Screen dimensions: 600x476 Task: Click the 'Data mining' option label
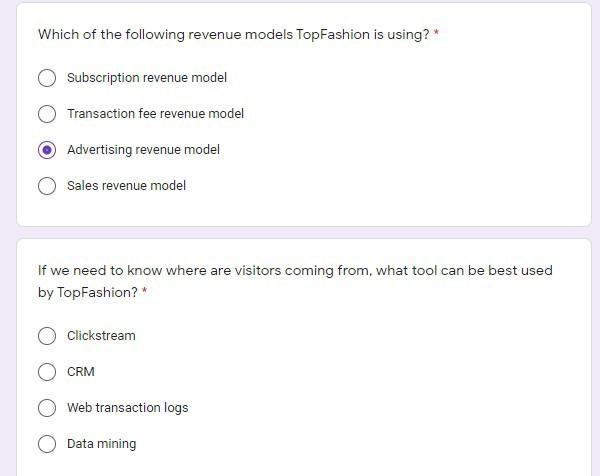(102, 444)
